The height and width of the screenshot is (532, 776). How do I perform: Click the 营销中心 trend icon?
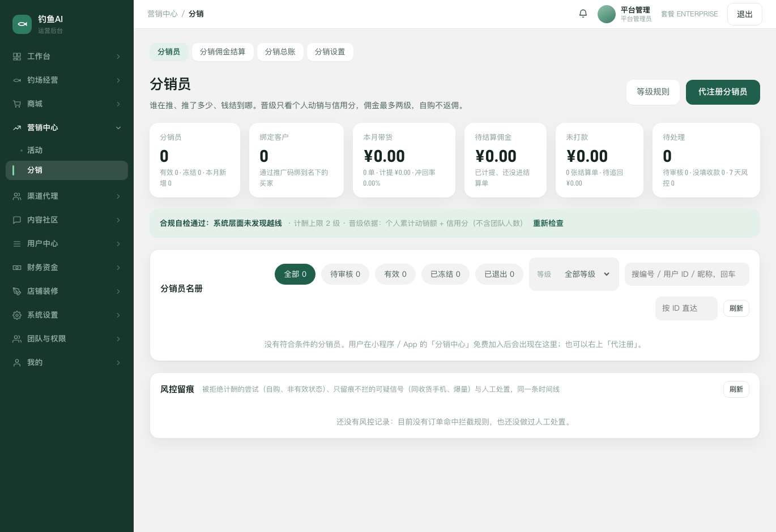click(x=17, y=128)
